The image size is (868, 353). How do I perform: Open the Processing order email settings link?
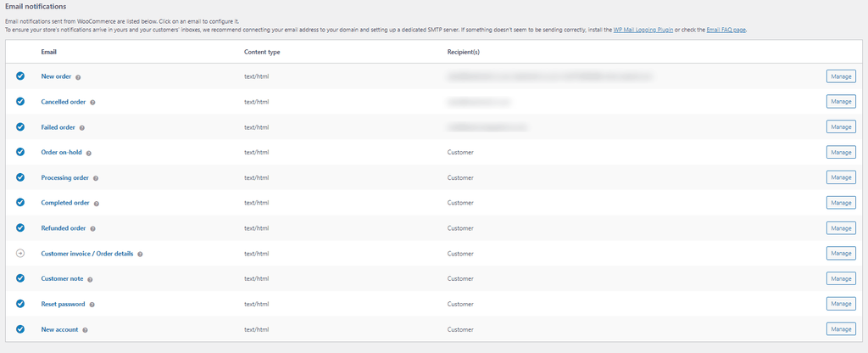(64, 178)
